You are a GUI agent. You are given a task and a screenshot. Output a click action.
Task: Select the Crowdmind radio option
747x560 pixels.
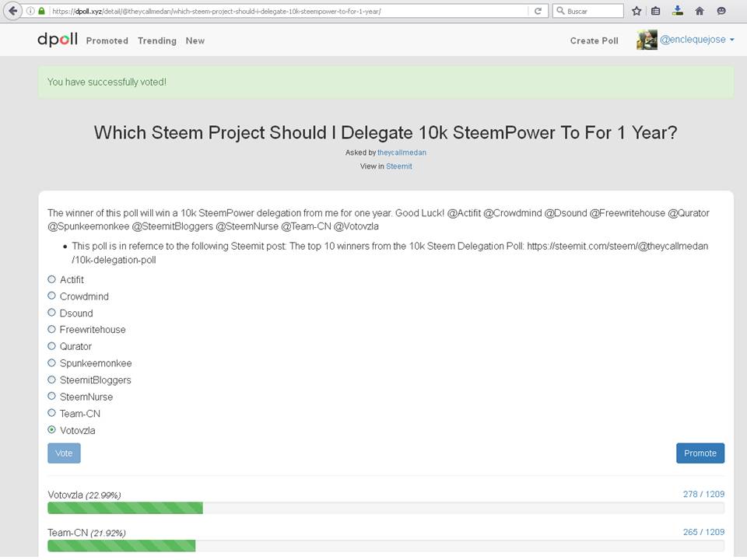point(51,296)
